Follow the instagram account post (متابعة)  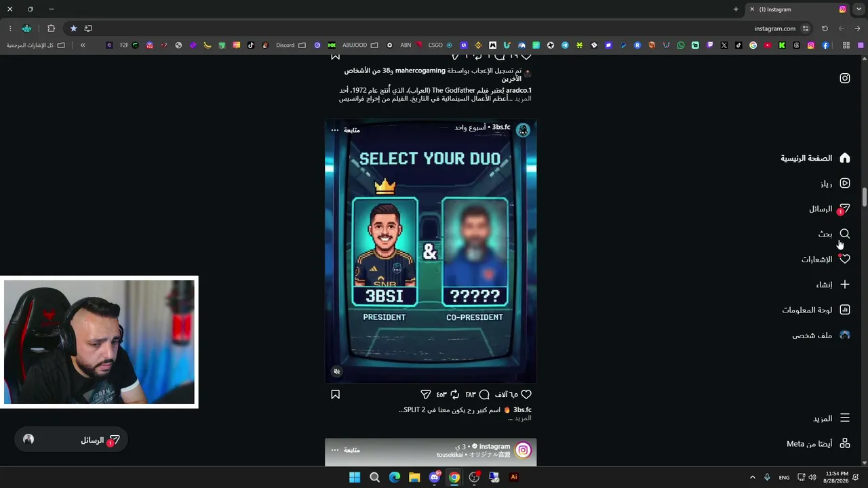(x=352, y=450)
